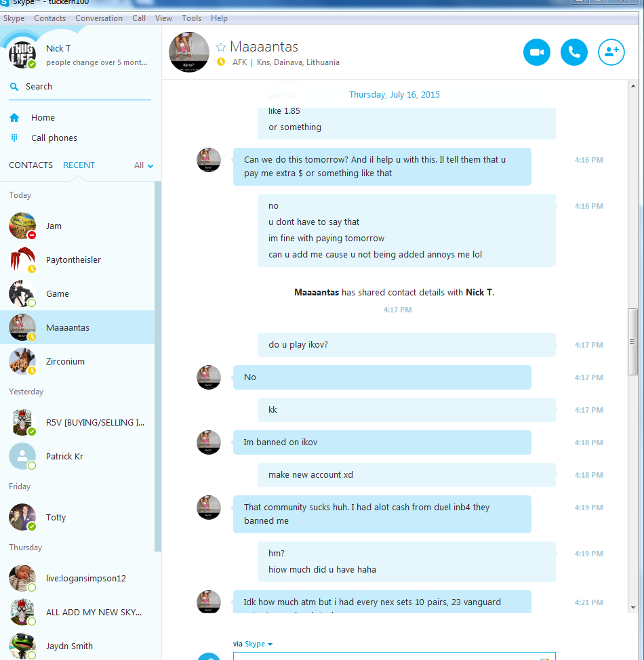Screen dimensions: 644x660
Task: Open the Call phones dial pad icon
Action: point(14,138)
